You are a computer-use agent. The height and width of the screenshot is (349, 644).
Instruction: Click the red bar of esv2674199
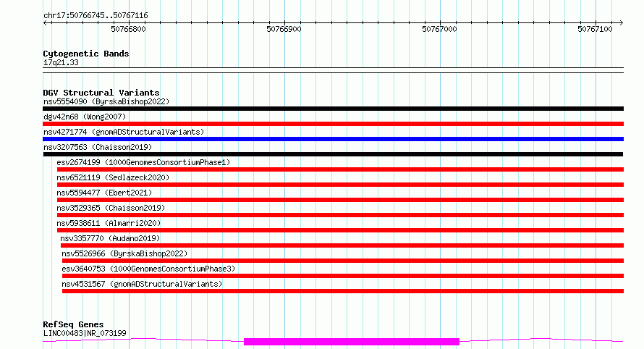[340, 169]
